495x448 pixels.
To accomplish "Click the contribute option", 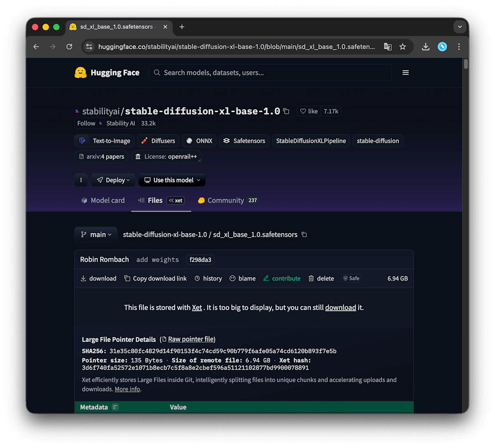I will click(282, 278).
